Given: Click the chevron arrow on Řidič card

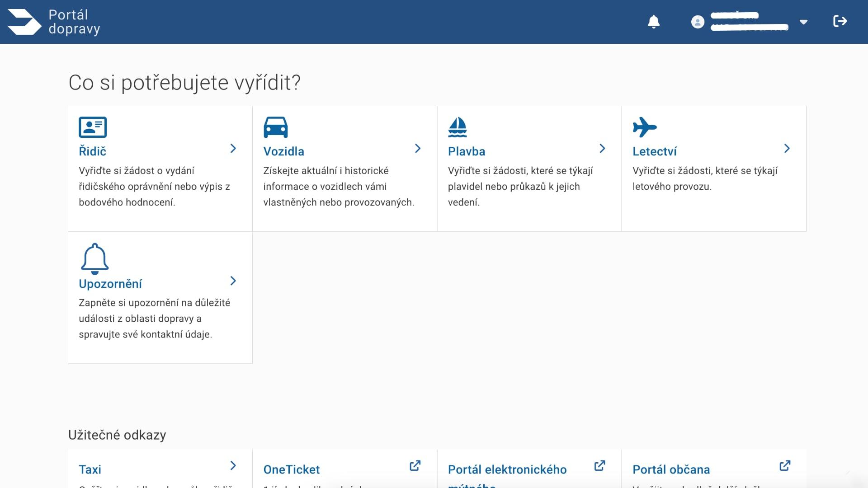Looking at the screenshot, I should coord(233,148).
